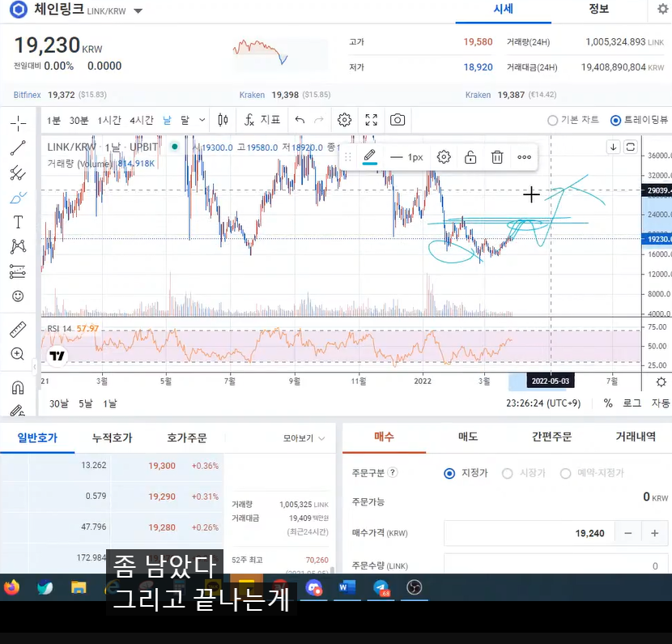Select the ruler measurement tool
Viewport: 672px width, 644px height.
coord(18,329)
